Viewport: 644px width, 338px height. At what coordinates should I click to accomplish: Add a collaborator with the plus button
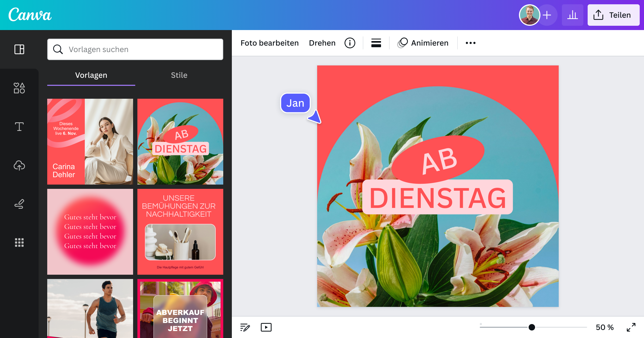(547, 15)
